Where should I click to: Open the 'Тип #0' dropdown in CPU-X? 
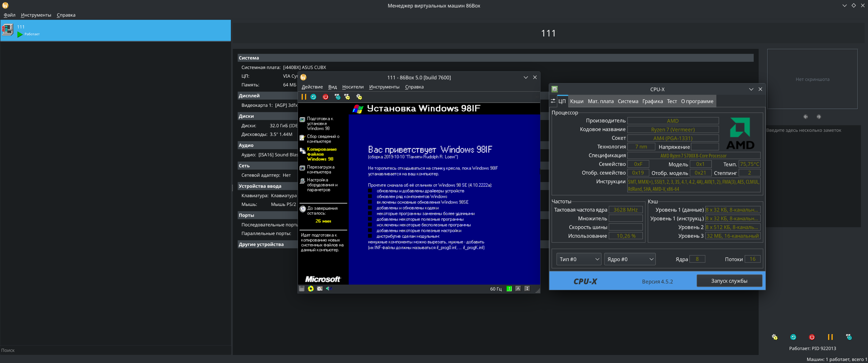click(x=579, y=259)
